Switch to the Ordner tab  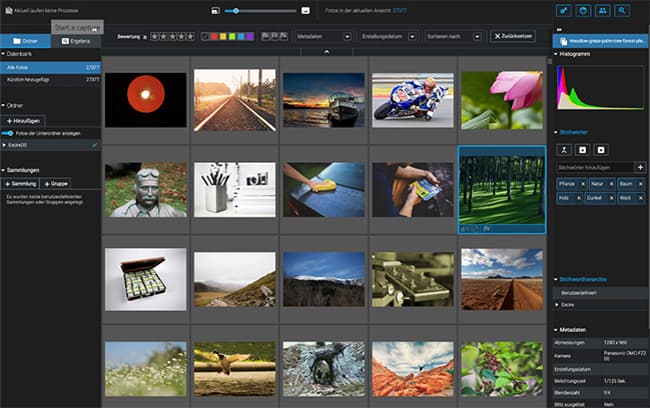(25, 41)
